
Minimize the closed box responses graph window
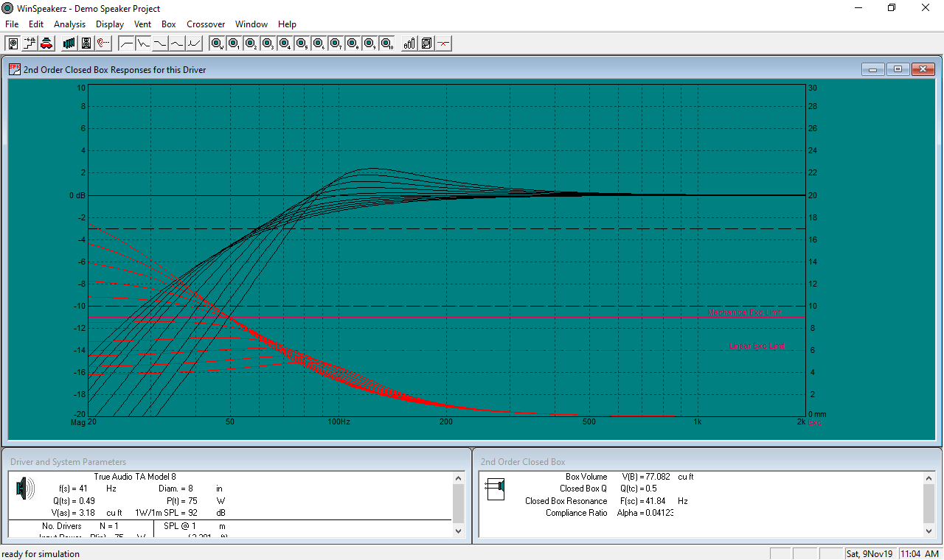[873, 69]
